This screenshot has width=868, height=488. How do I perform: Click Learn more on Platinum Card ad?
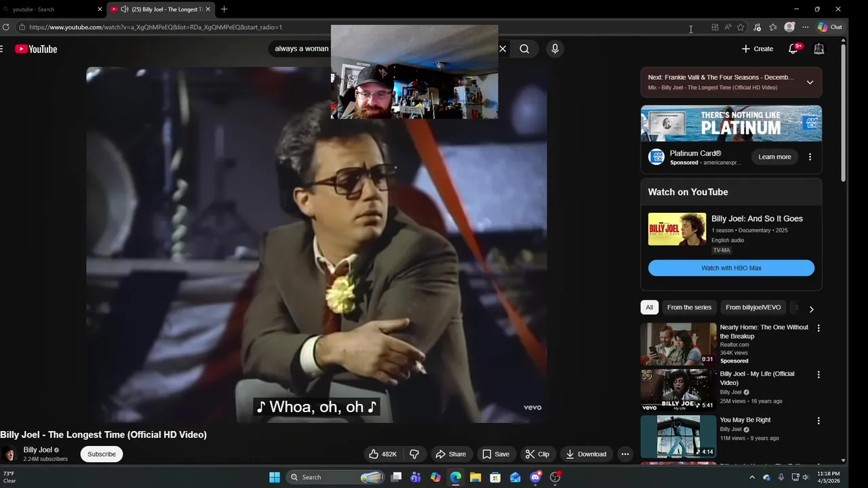point(774,157)
